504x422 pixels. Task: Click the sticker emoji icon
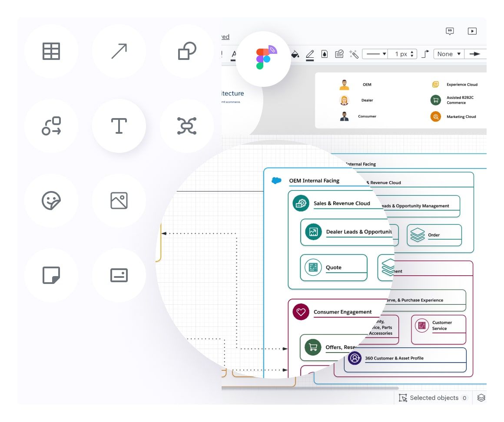[51, 201]
